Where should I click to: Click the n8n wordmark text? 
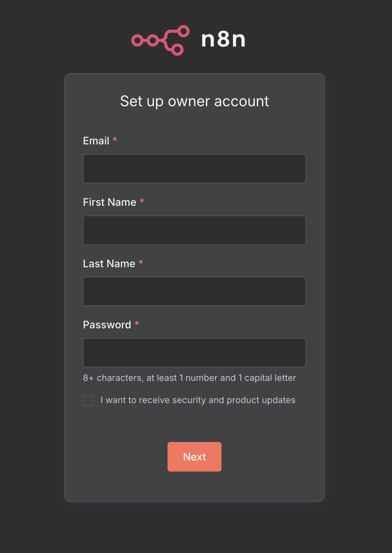(223, 39)
